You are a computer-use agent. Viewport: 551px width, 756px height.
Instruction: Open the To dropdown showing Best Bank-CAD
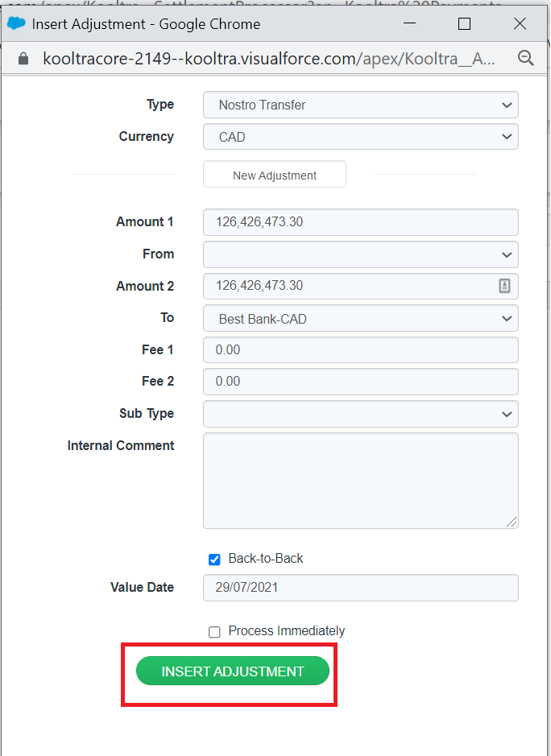point(360,319)
